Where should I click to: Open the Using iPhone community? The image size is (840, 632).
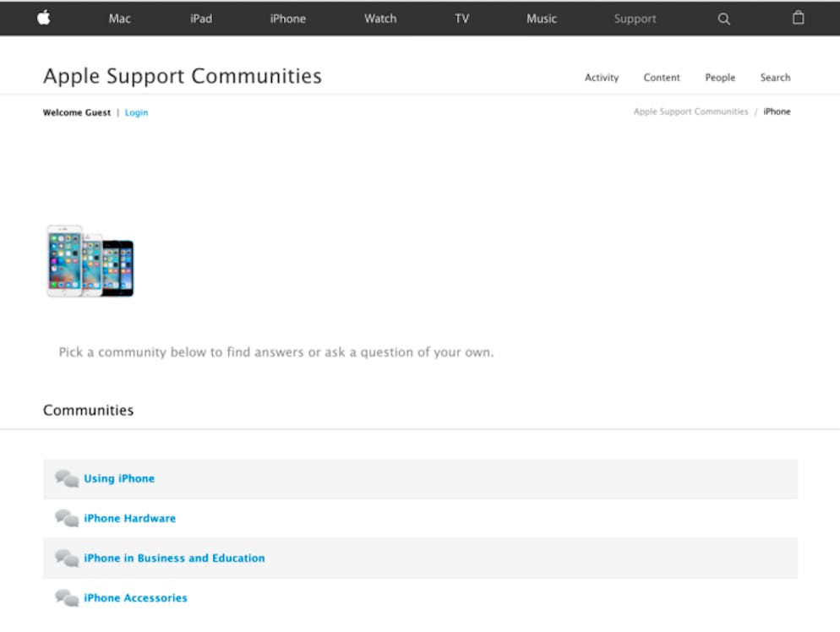[119, 478]
